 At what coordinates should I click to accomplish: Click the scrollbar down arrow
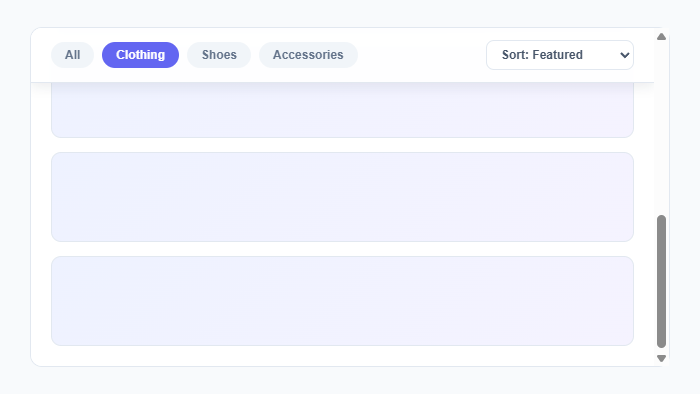[x=662, y=358]
